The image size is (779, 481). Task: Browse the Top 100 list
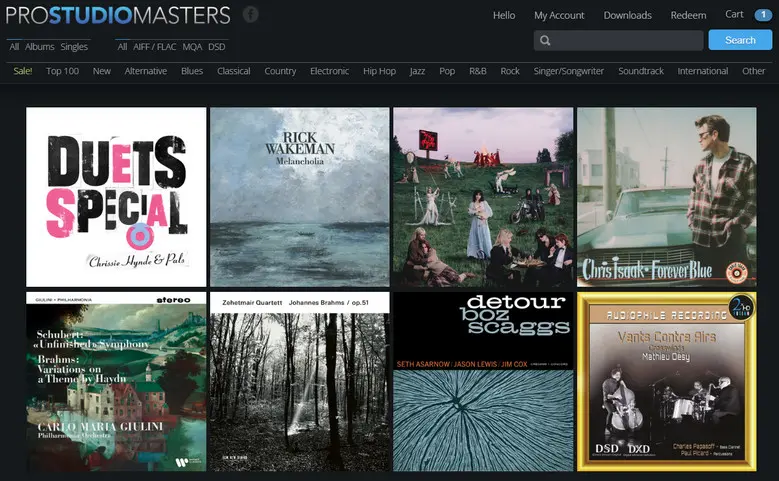click(x=62, y=71)
